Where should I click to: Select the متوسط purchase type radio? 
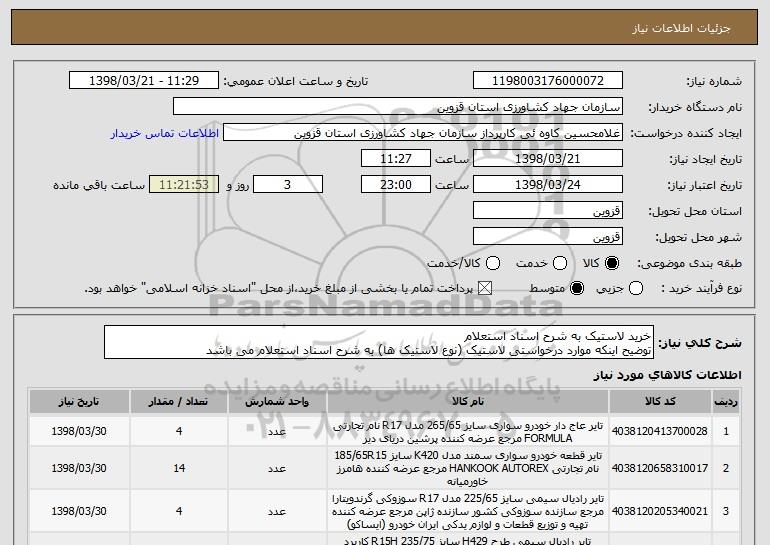pos(577,288)
